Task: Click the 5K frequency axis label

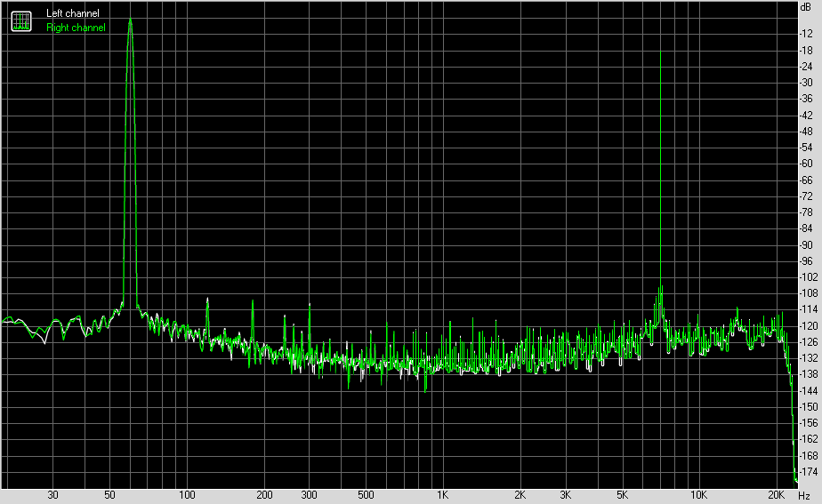Action: point(622,495)
